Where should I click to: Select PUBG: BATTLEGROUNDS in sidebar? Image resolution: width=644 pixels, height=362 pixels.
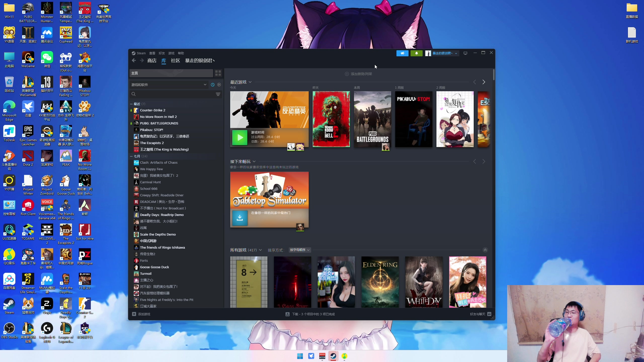click(176, 123)
